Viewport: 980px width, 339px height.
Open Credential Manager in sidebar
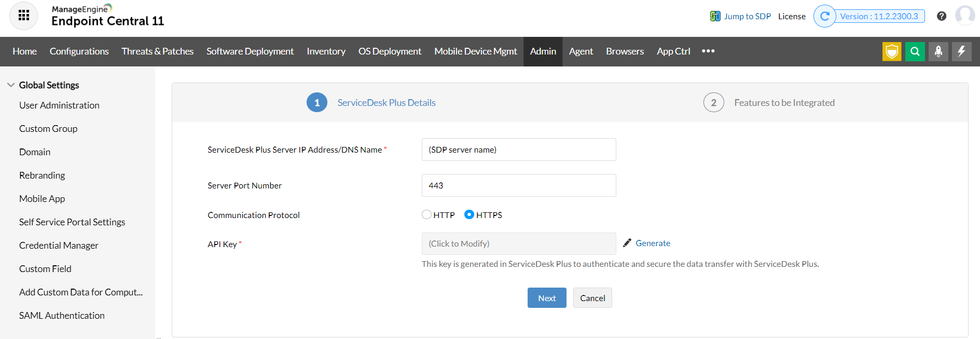[x=59, y=246]
